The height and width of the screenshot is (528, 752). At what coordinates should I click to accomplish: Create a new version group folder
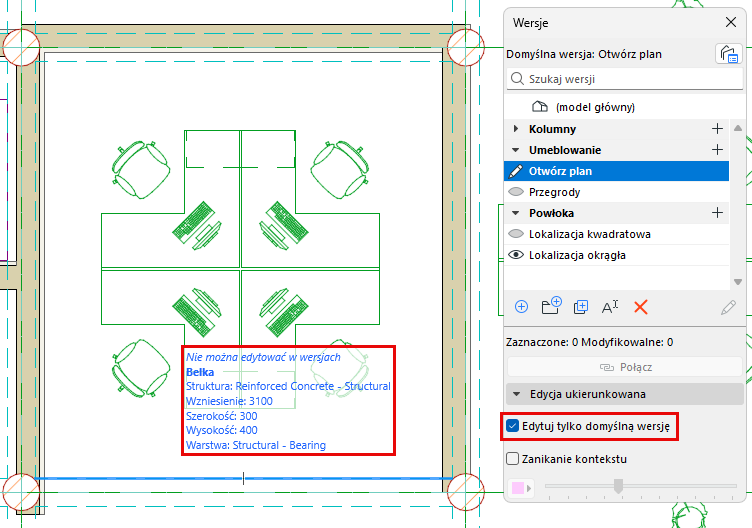tap(551, 305)
